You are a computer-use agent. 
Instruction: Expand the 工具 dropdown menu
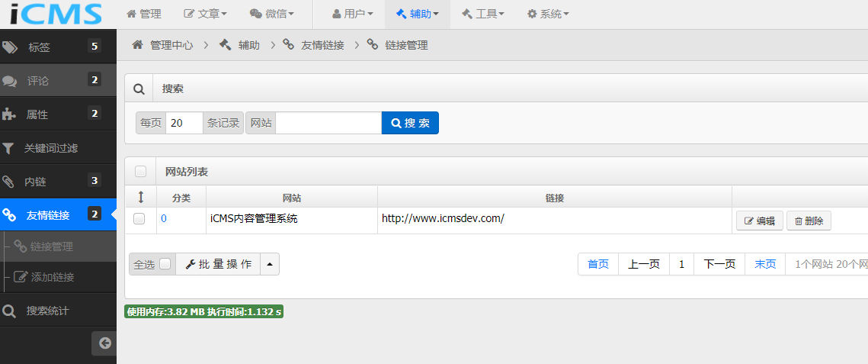coord(482,14)
